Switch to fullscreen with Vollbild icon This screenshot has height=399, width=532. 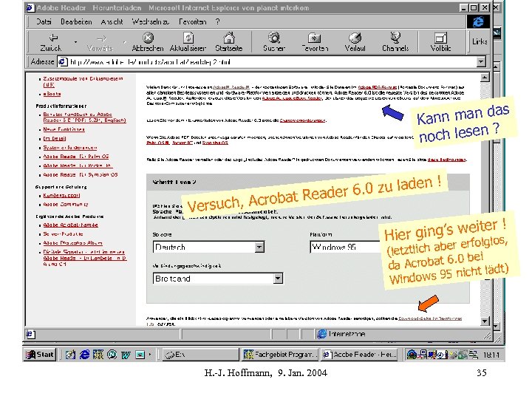point(440,38)
